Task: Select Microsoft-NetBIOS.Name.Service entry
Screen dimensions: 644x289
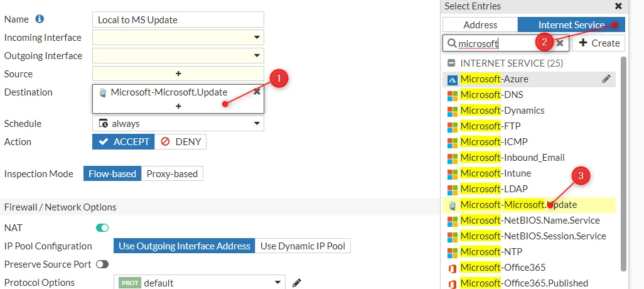Action: point(529,221)
